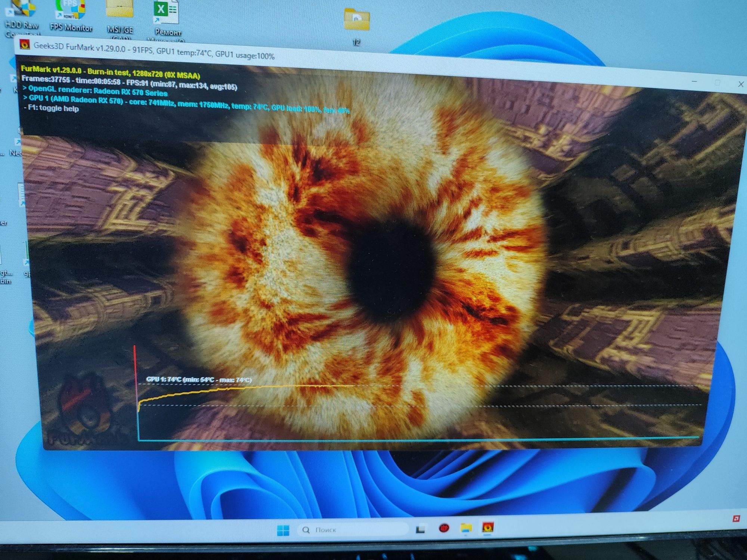Click 'OpenGL renderer: Radeon RX 570 Series' text
Viewport: 747px width, 560px height.
(x=95, y=91)
